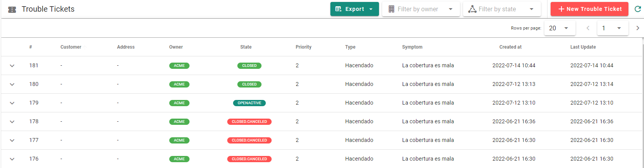The width and height of the screenshot is (644, 168).
Task: Click the OPENACTIVE state badge of ticket 179
Action: 249,103
